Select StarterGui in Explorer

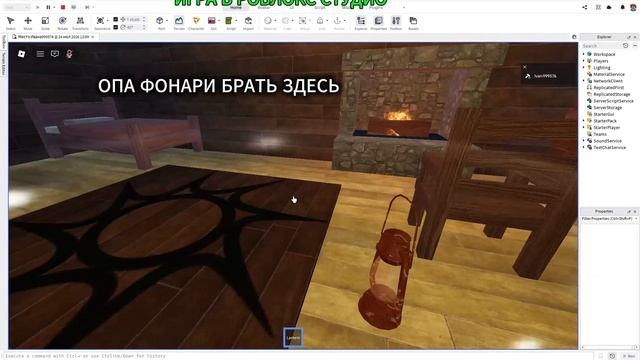pyautogui.click(x=603, y=114)
